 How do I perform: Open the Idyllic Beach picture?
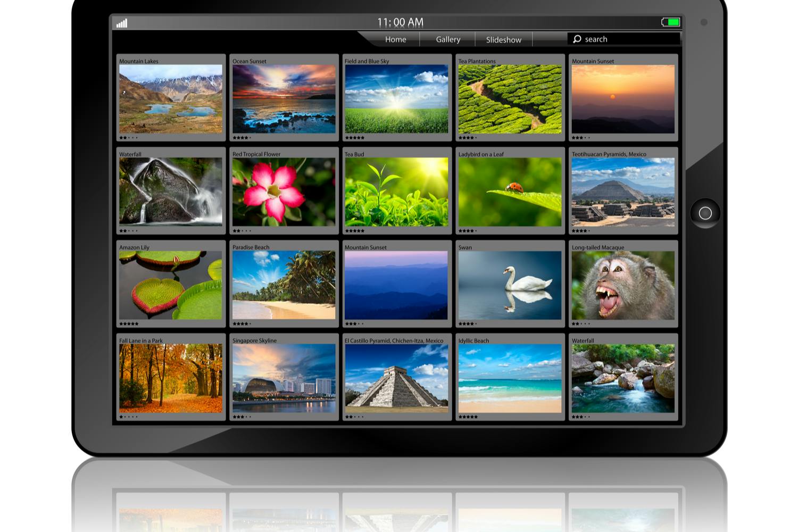tap(509, 378)
